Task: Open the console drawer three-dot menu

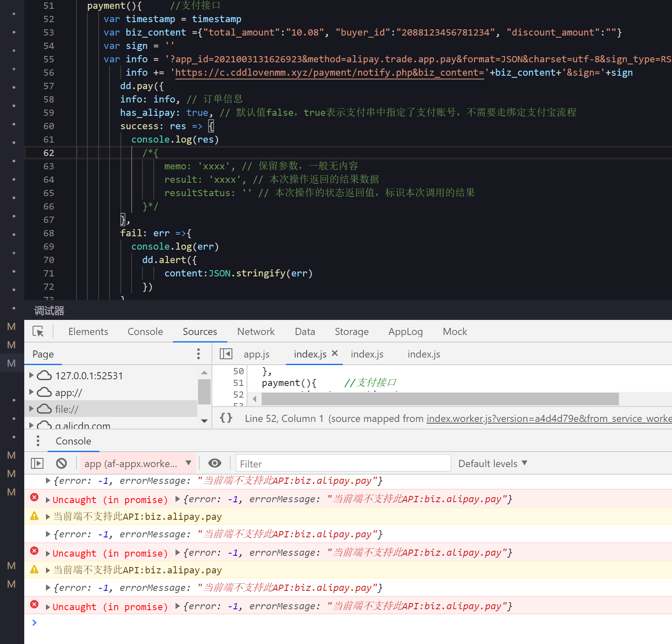Action: pyautogui.click(x=38, y=441)
